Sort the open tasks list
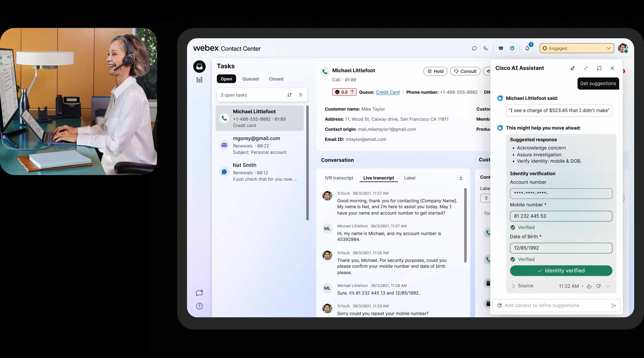This screenshot has width=644, height=358. tap(289, 95)
